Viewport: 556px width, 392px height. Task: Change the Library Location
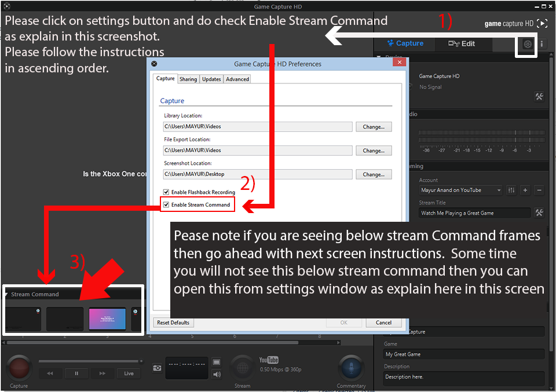[374, 127]
